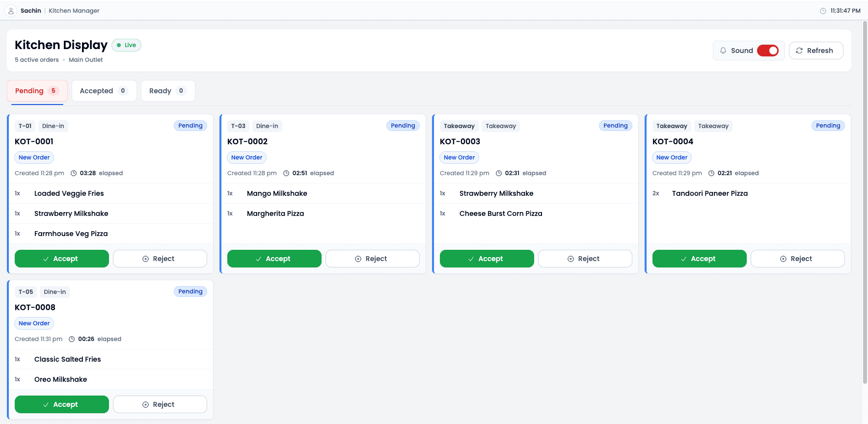This screenshot has width=868, height=424.
Task: Click the Pending badge on KOT-0003
Action: (616, 126)
